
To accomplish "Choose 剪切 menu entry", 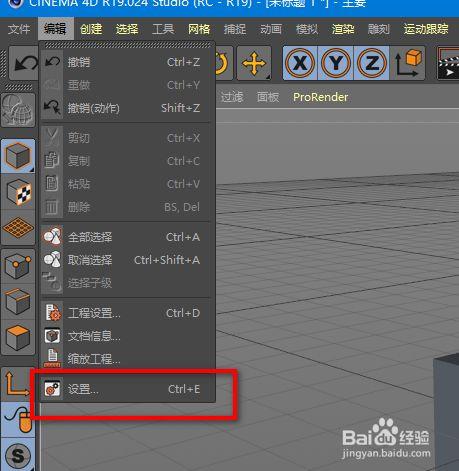I will 126,138.
